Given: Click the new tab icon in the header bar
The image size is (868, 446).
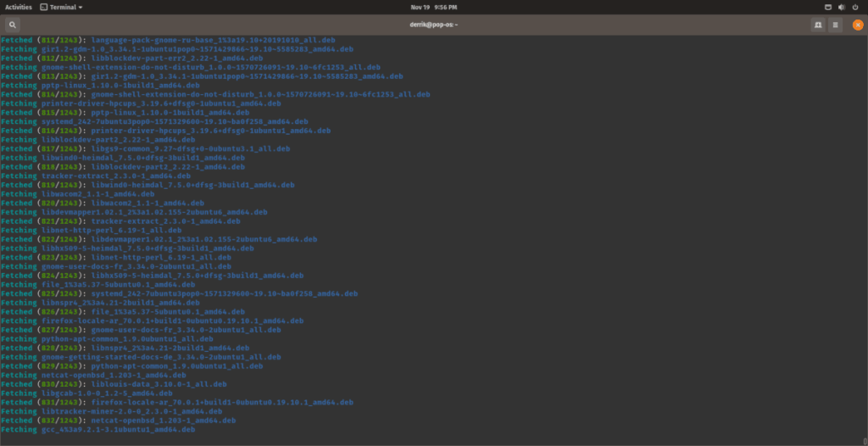Looking at the screenshot, I should [x=818, y=25].
